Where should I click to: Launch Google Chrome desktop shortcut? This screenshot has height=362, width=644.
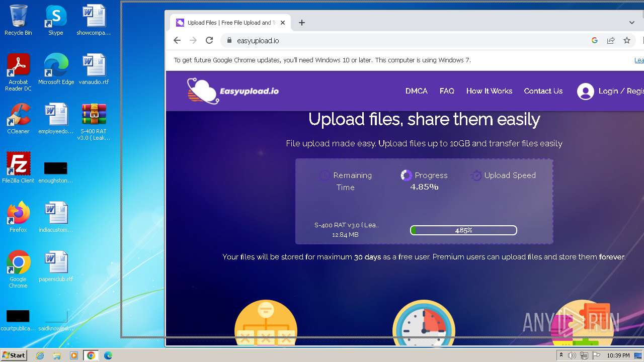point(18,269)
